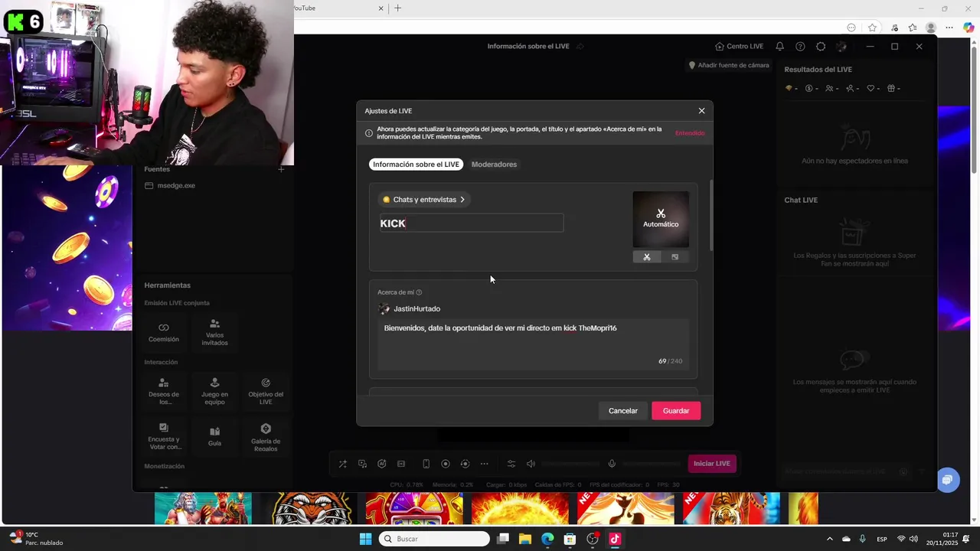Add a source with the Fuentes plus
This screenshot has height=551, width=980.
(x=281, y=169)
